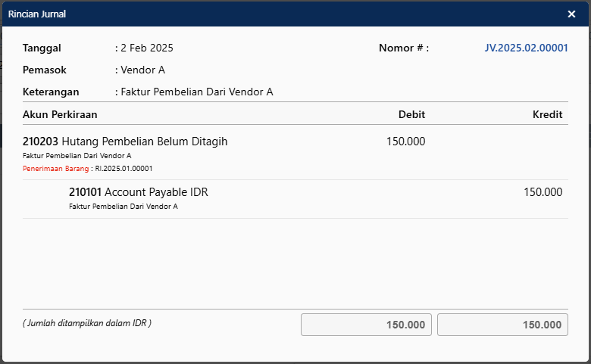Screen dimensions: 591x364
Task: Click the date value 2 Feb 2025
Action: 147,48
